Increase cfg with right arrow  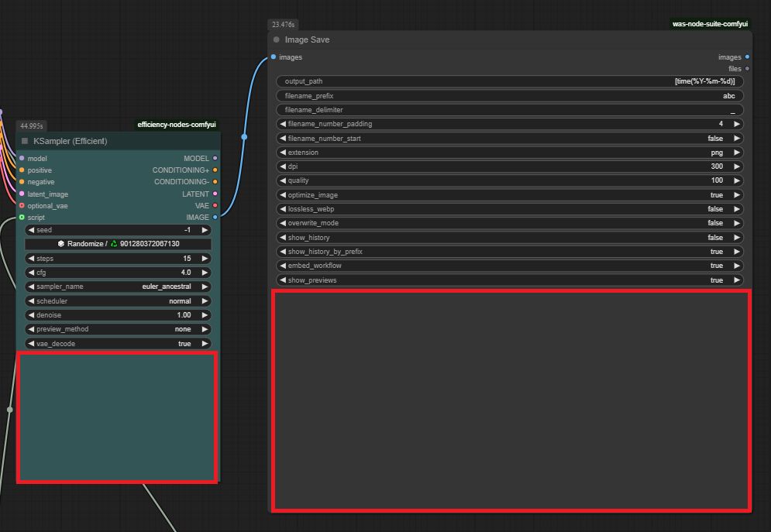(205, 272)
